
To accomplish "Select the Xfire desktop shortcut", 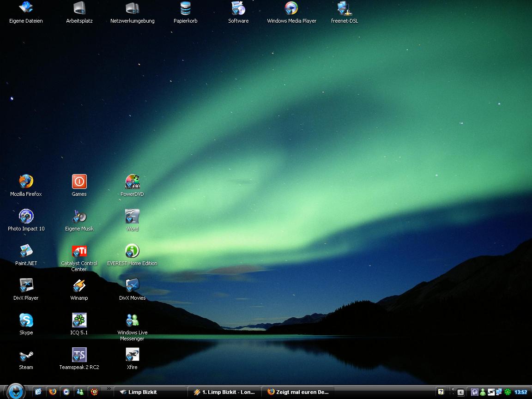I will (132, 359).
